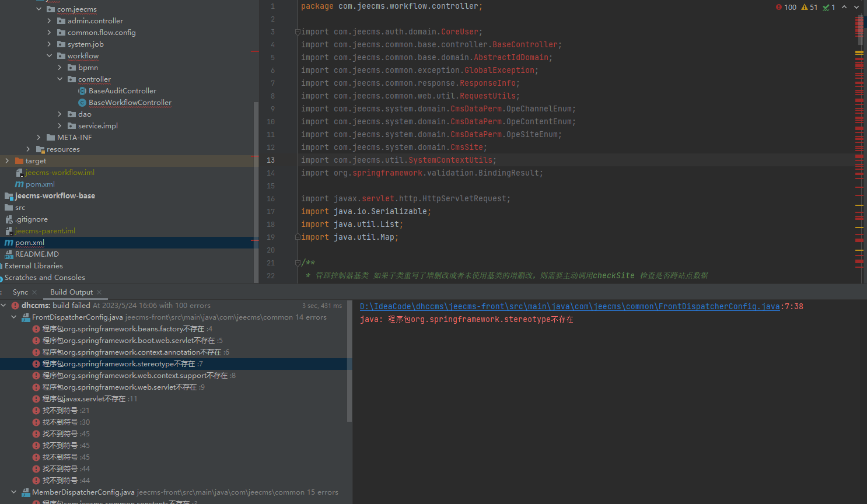This screenshot has height=504, width=867.
Task: Expand the bpmn folder
Action: (60, 68)
